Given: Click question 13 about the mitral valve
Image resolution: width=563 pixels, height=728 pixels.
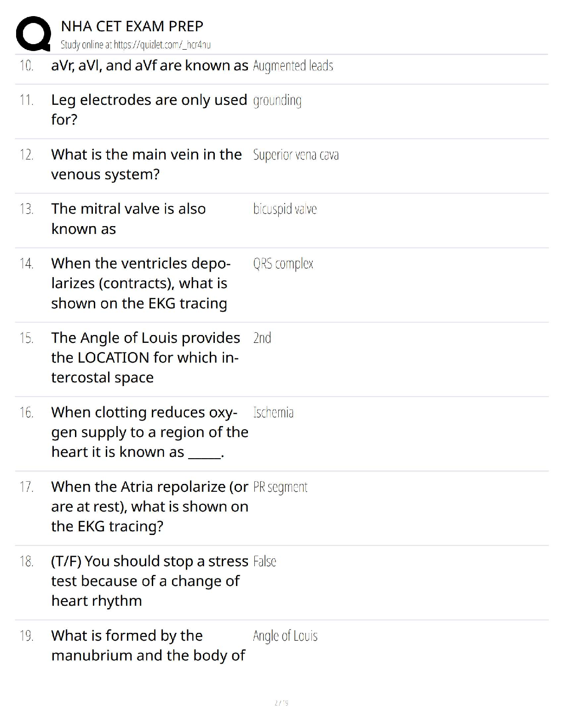Looking at the screenshot, I should (x=128, y=219).
